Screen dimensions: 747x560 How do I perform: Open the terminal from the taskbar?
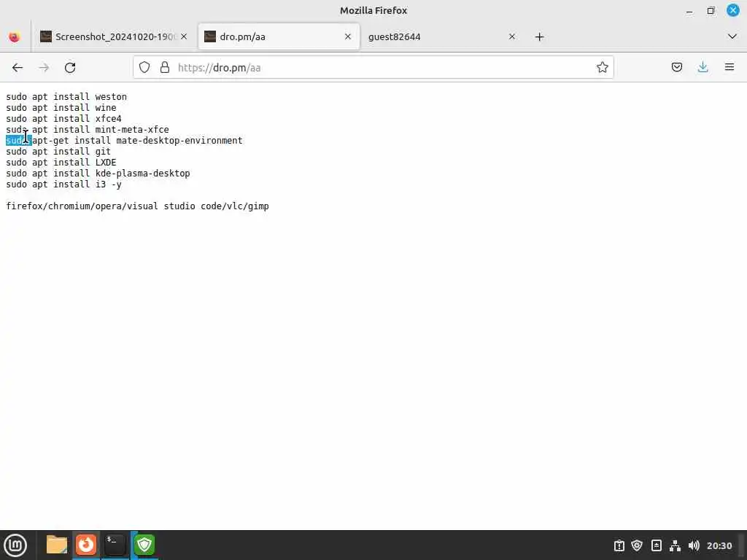coord(115,545)
